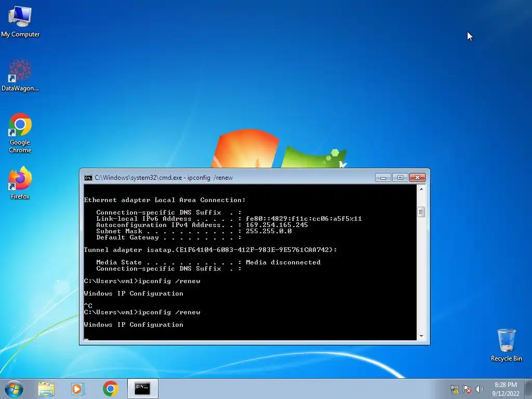532x399 pixels.
Task: Click the 'Media disconnected' text
Action: pos(283,262)
